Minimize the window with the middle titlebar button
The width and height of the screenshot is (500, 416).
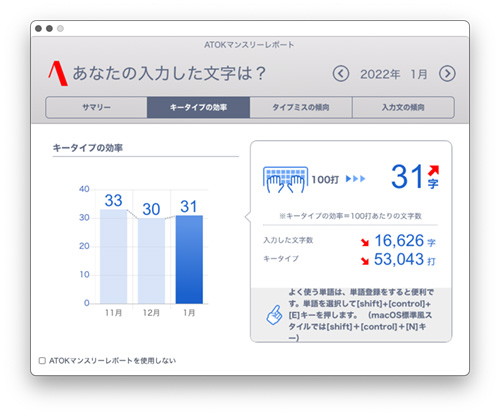pyautogui.click(x=49, y=29)
